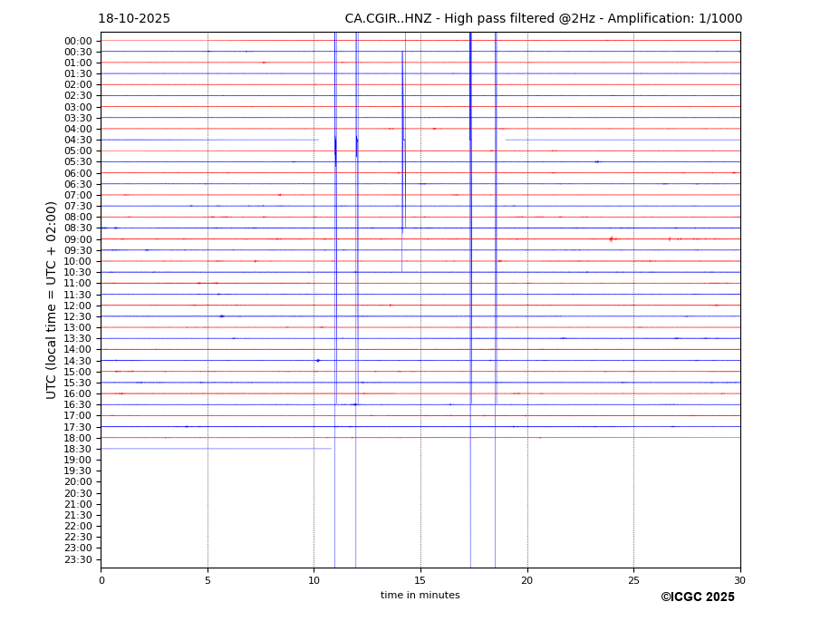Click the 09:00 time row label
Screen dimensions: 840x631
point(77,239)
